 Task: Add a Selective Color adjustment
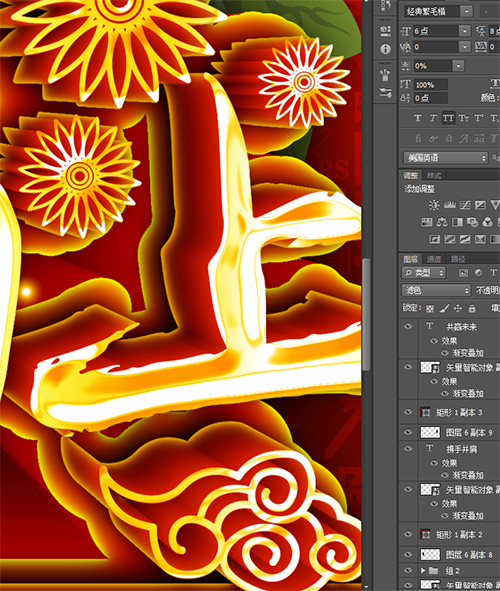[480, 239]
